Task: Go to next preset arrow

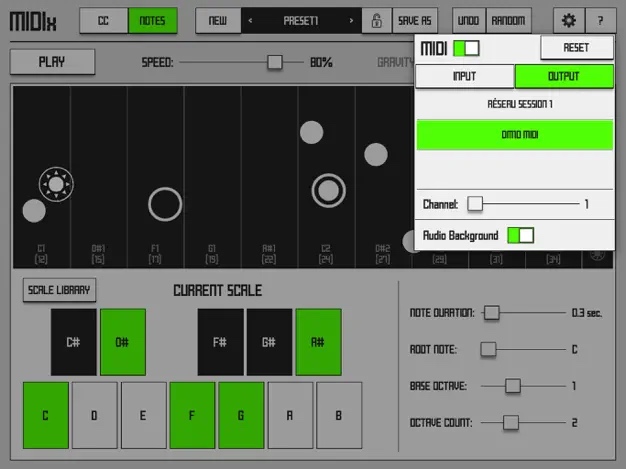Action: [x=351, y=20]
